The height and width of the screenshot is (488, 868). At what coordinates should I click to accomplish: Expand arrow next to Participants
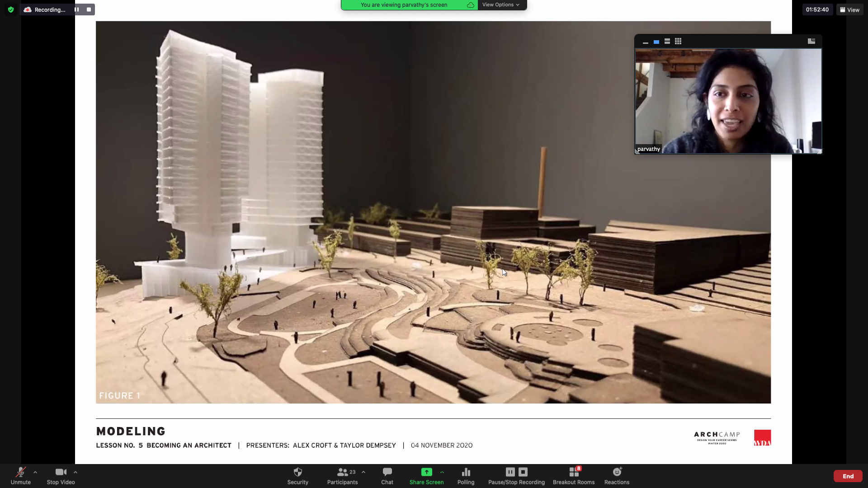363,472
